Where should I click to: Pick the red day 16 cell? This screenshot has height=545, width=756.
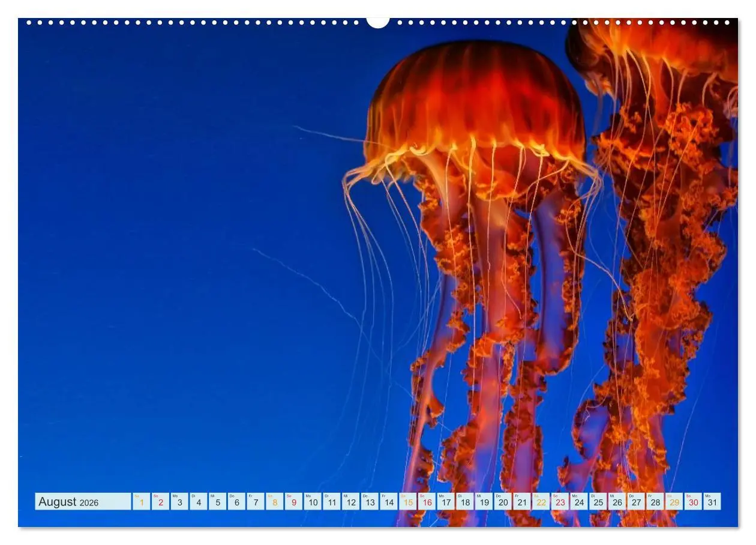[x=427, y=502]
